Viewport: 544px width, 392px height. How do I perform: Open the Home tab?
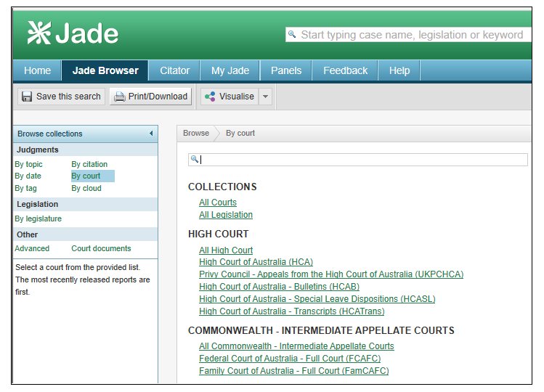37,70
